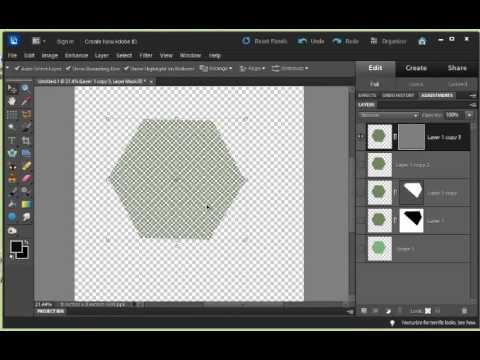480x360 pixels.
Task: Toggle lock transparent pixels button
Action: coord(428,311)
